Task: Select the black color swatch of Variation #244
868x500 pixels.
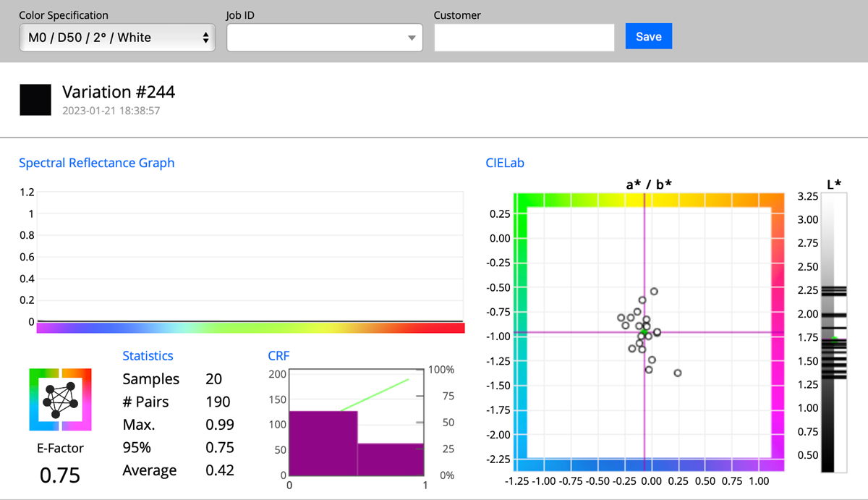Action: [x=35, y=100]
